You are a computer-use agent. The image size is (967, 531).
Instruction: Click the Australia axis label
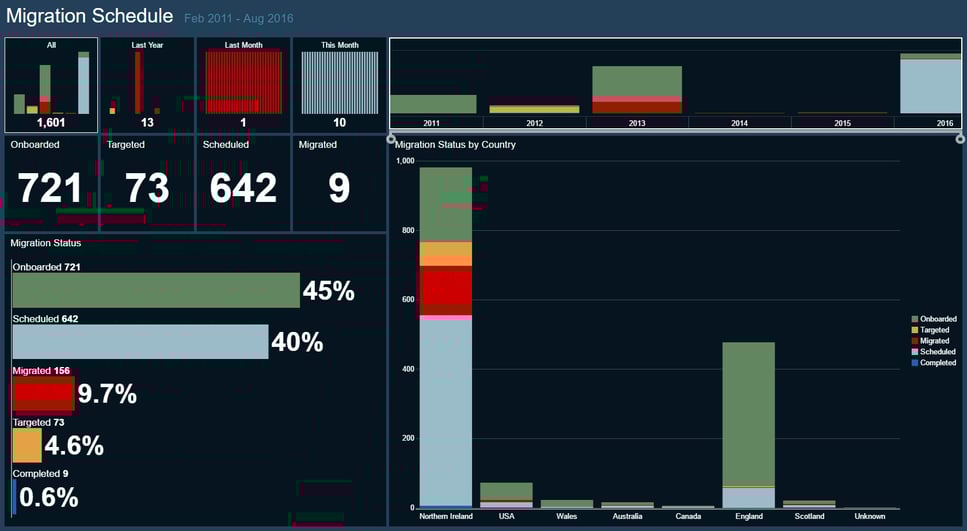(x=627, y=516)
